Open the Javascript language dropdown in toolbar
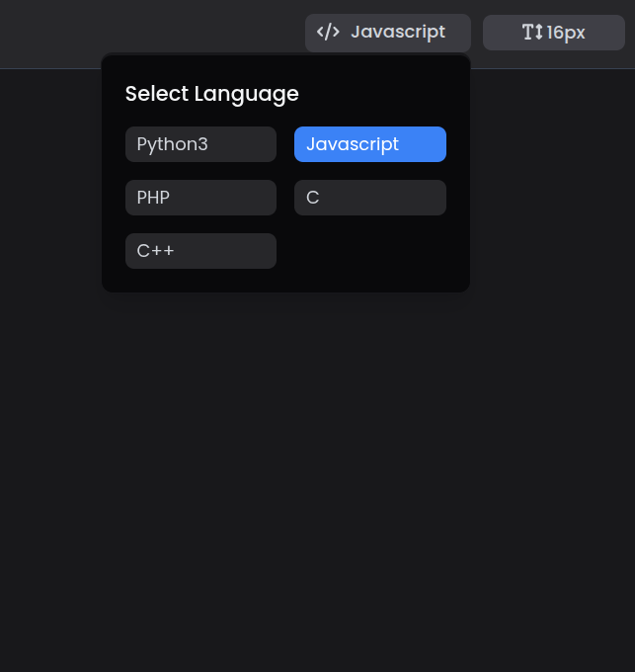Image resolution: width=635 pixels, height=672 pixels. point(387,33)
